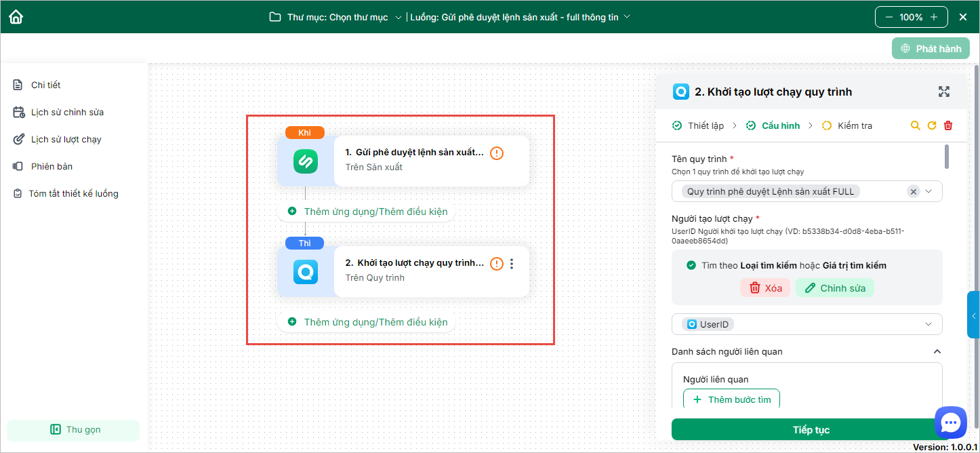980x453 pixels.
Task: Open the chat support bubble
Action: click(951, 422)
